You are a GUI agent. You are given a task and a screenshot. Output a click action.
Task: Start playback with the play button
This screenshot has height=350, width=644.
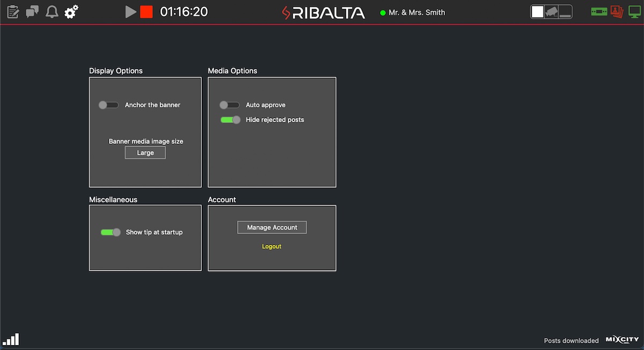point(130,11)
